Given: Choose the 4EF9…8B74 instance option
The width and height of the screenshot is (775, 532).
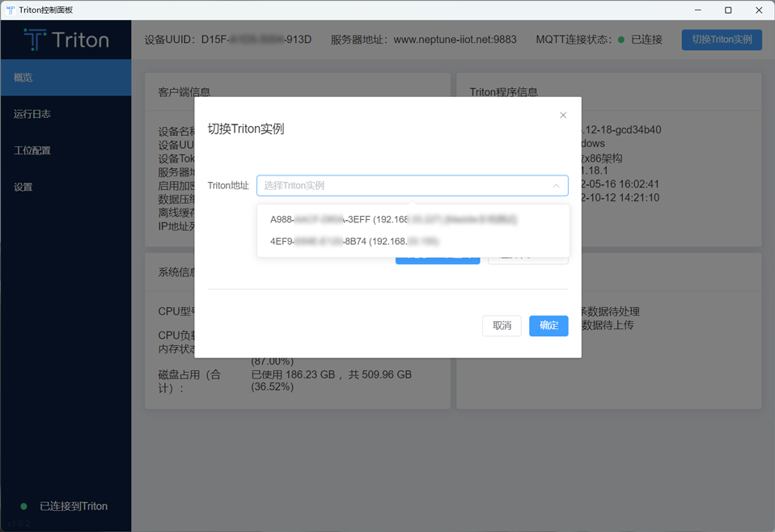Looking at the screenshot, I should [354, 241].
